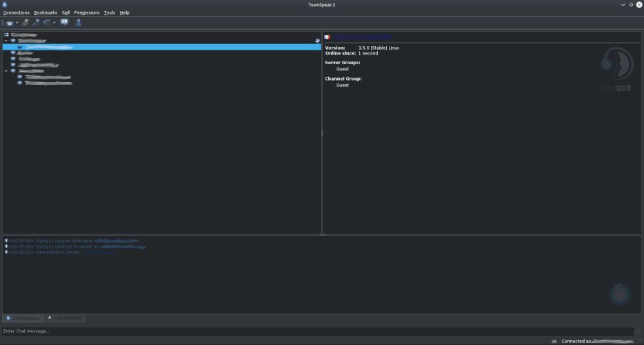The width and height of the screenshot is (644, 345).
Task: Open the Self menu
Action: [x=66, y=12]
